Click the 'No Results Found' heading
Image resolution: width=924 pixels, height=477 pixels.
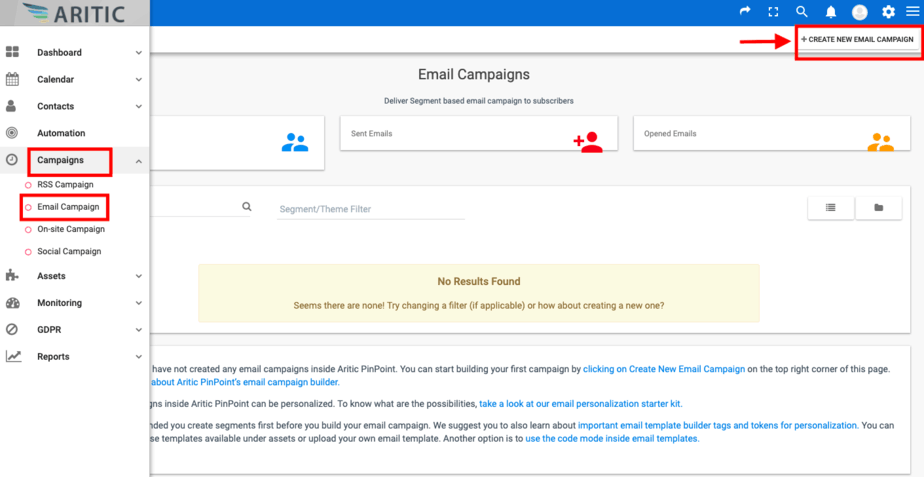tap(479, 281)
